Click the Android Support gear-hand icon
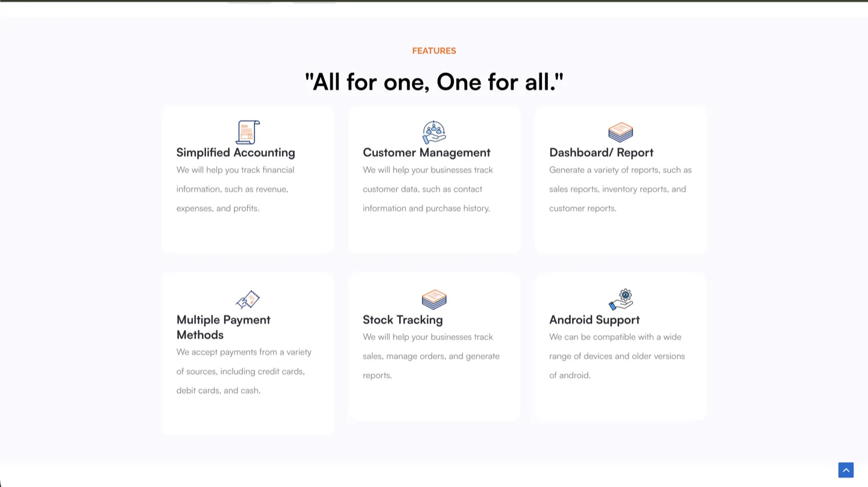This screenshot has width=868, height=487. click(x=620, y=299)
